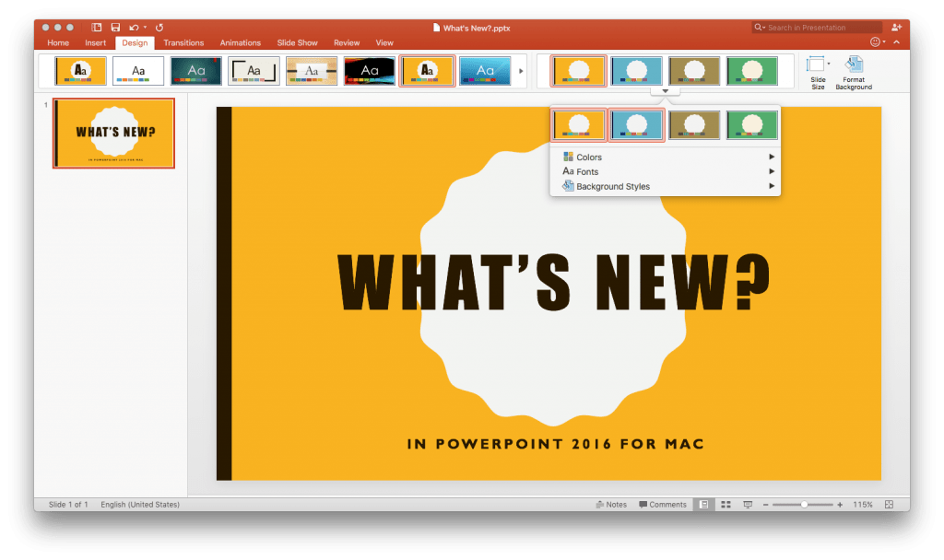Click Slide 1 of 1 status text
Screen dimensions: 944x560
pos(68,505)
